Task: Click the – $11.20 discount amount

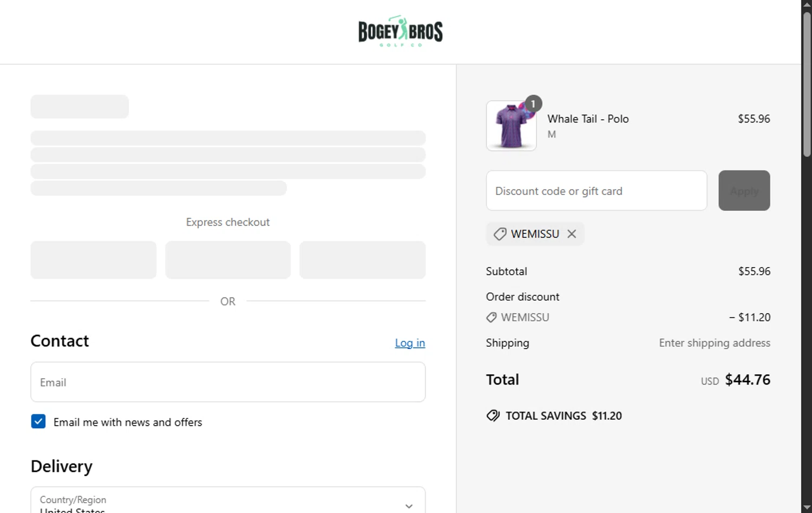Action: (x=750, y=317)
